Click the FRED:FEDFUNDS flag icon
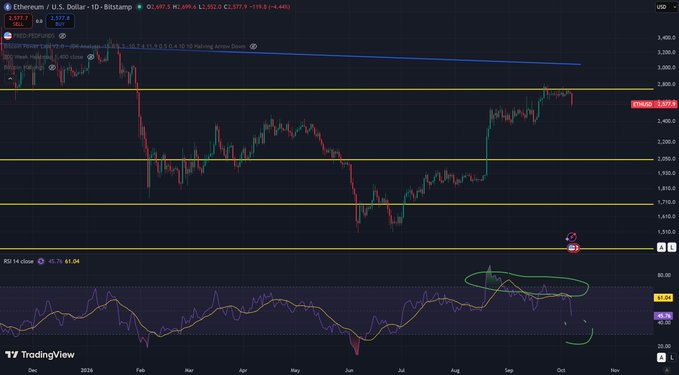This screenshot has width=679, height=375. [7, 36]
